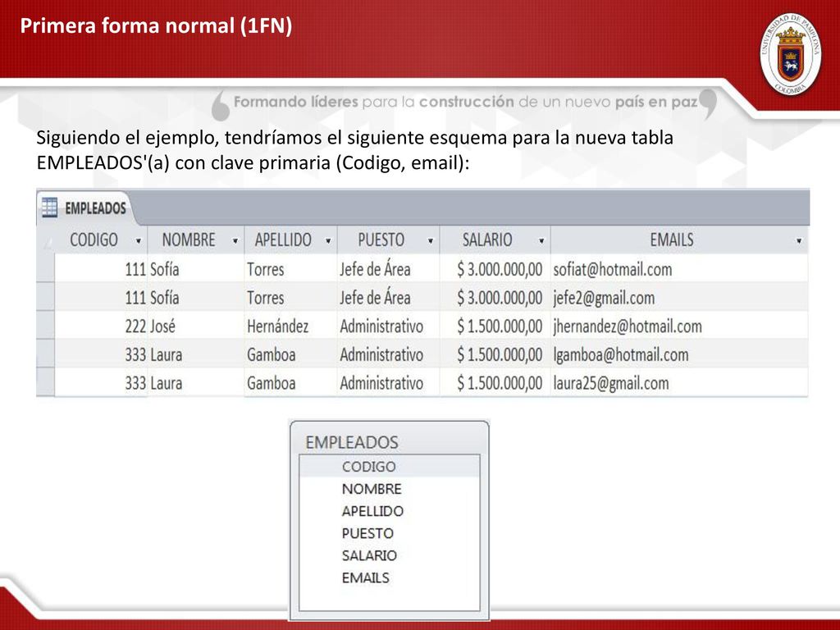
Task: Click the EMPLEADOS schema box title
Action: [352, 442]
